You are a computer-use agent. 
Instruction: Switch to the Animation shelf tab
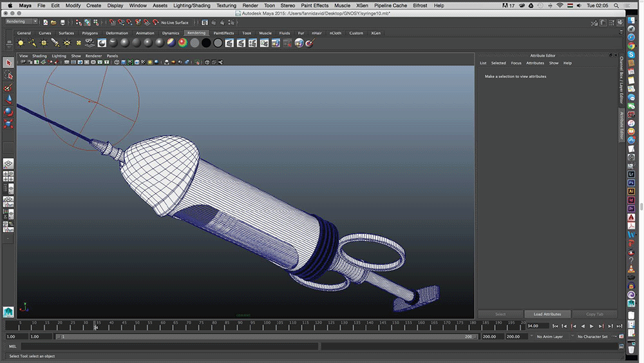coord(144,33)
